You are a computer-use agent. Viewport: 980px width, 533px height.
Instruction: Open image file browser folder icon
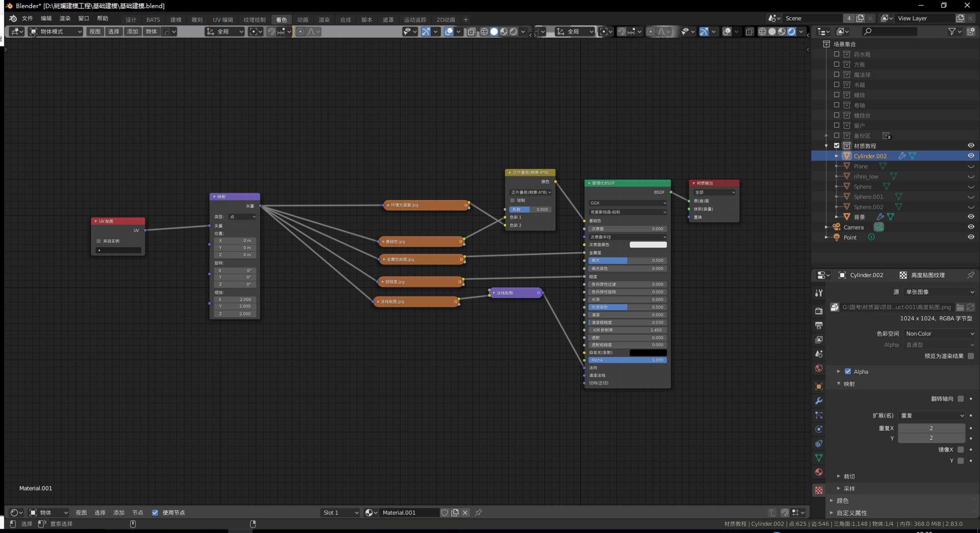coord(960,307)
